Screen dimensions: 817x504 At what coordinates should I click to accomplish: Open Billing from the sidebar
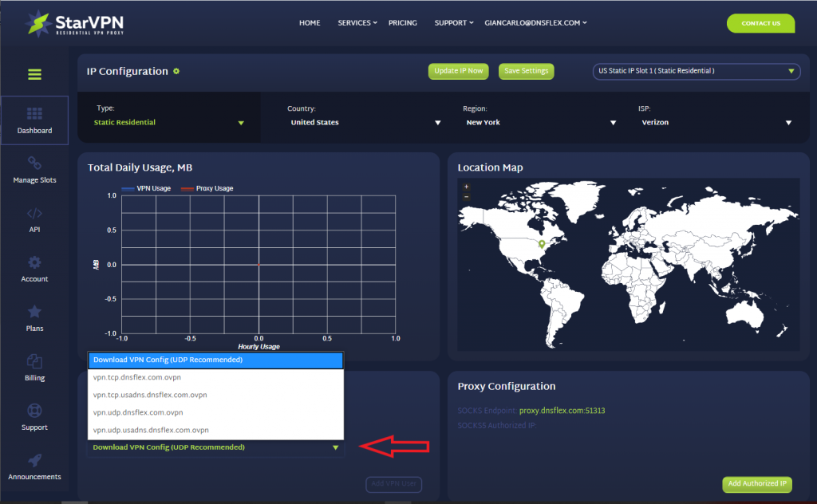(34, 367)
